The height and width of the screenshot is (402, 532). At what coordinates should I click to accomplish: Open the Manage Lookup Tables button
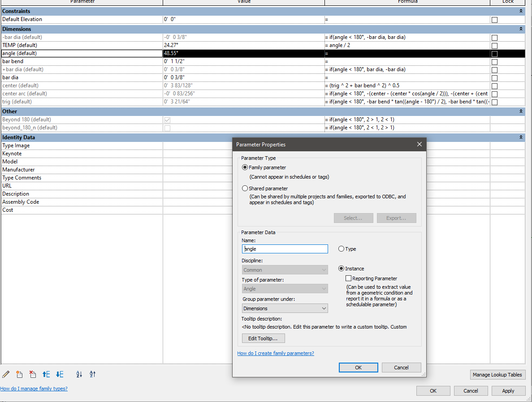click(x=497, y=375)
